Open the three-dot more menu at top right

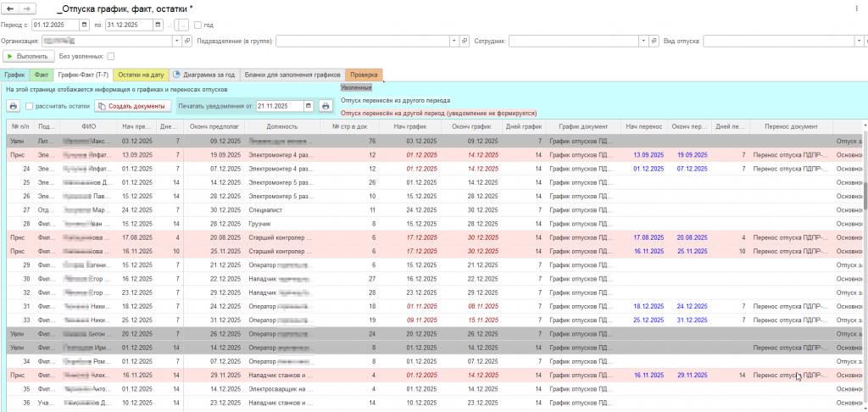857,8
